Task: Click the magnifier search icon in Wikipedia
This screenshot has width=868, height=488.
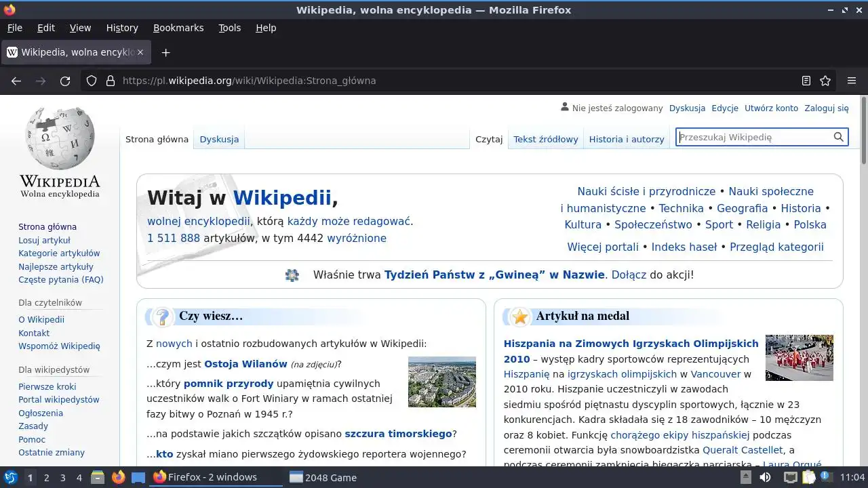Action: (x=839, y=137)
